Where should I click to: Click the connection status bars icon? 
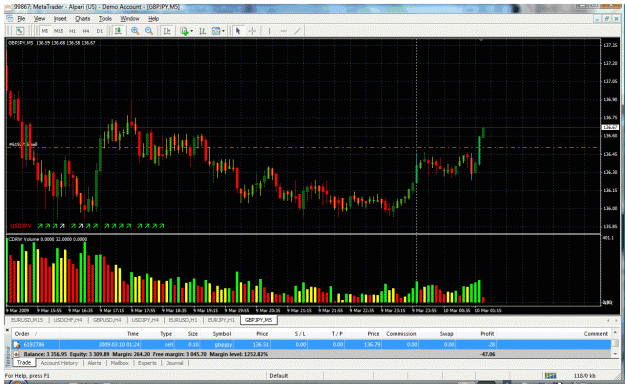(550, 376)
